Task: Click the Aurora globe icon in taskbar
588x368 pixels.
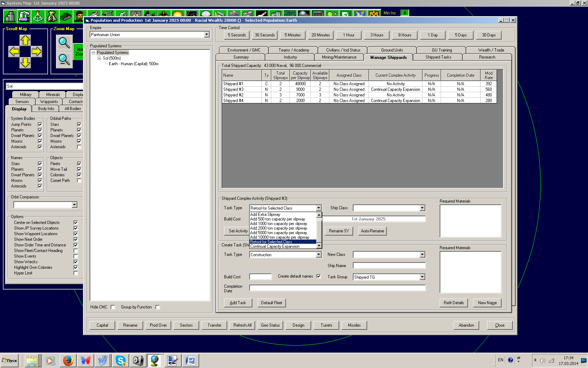Action: [154, 360]
